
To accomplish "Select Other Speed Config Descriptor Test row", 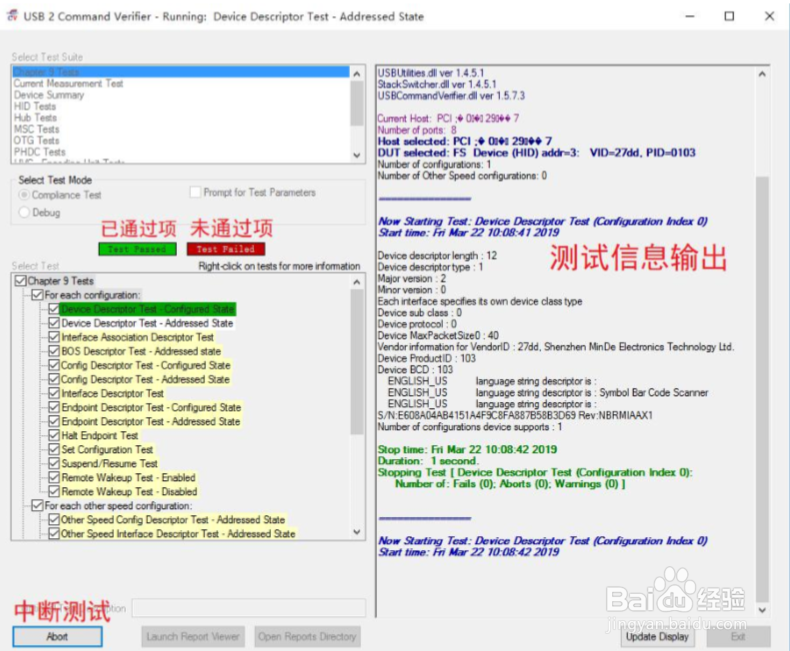I will [173, 519].
